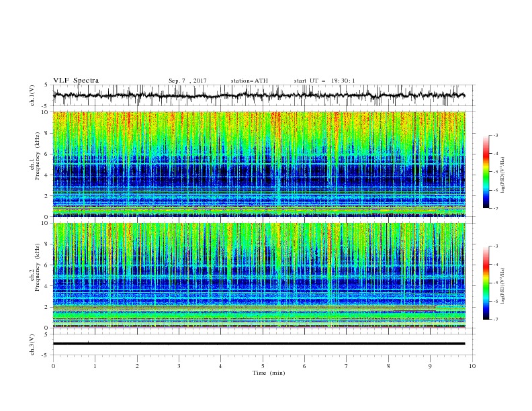Click the time axis tick label "8"
This screenshot has height=411, width=532.
pos(388,366)
